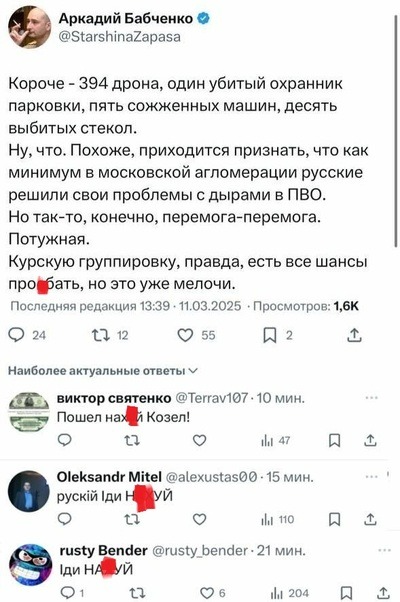Open rusty Bender reply more options
The width and height of the screenshot is (400, 602).
(384, 551)
